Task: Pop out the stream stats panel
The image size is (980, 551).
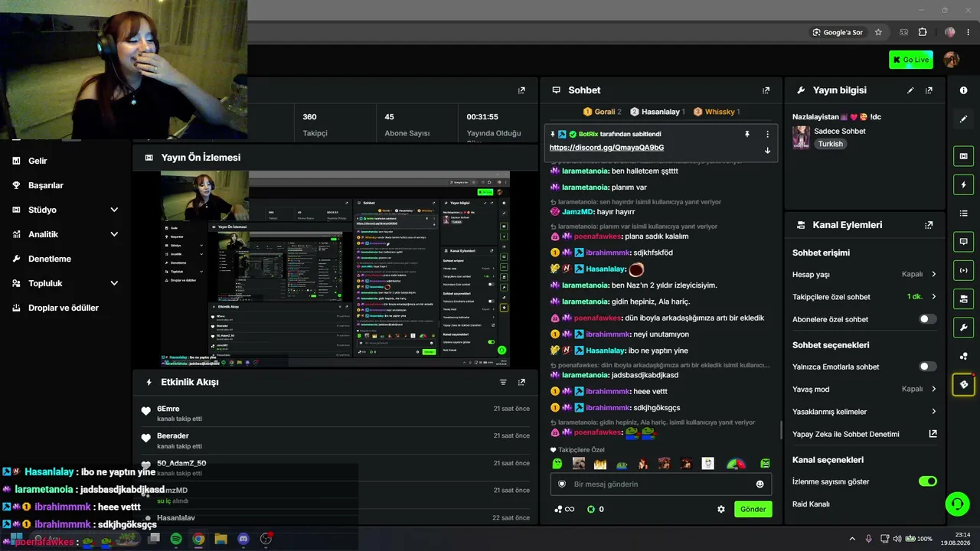Action: (x=521, y=90)
